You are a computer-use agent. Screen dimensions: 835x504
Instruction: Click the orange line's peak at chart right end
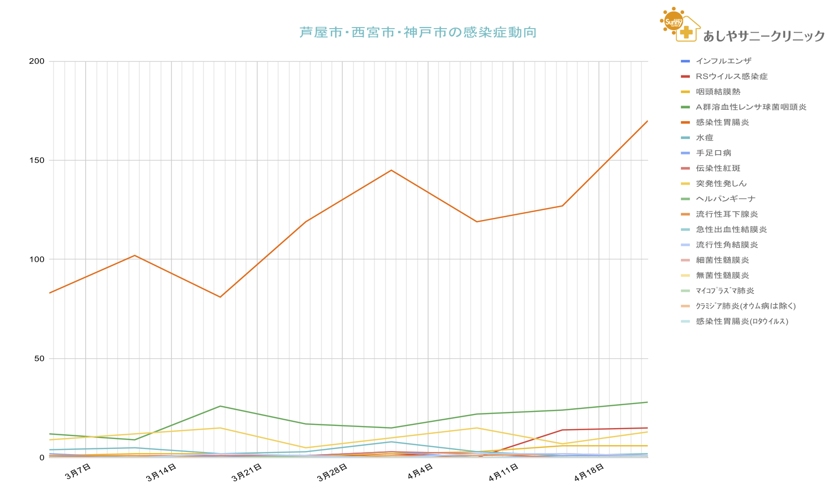pyautogui.click(x=647, y=121)
